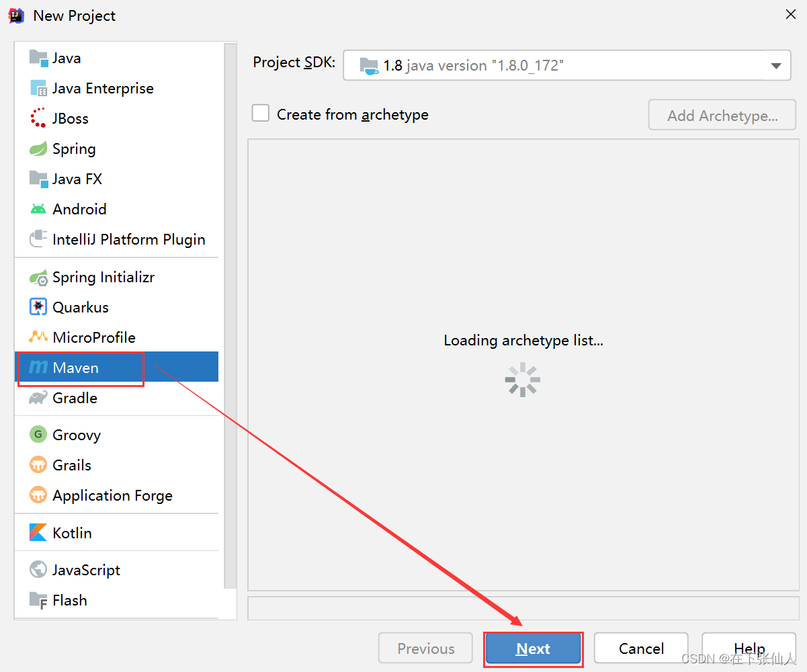Viewport: 807px width, 672px height.
Task: Select JavaScript project type
Action: coord(86,570)
